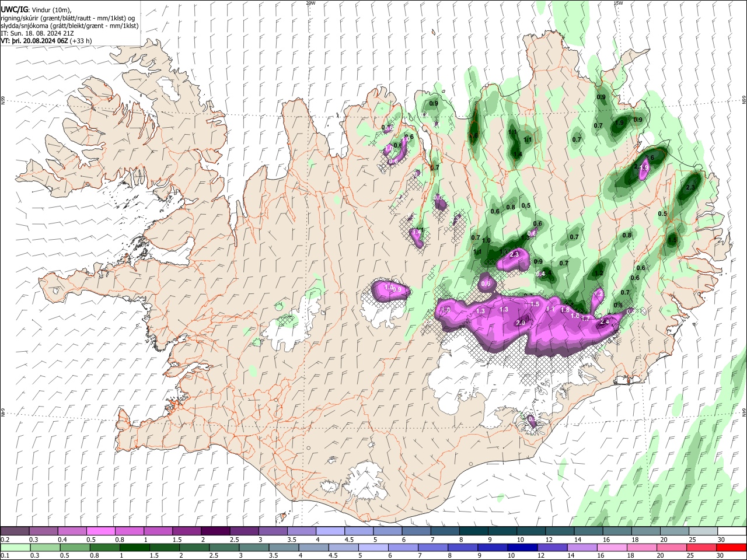The width and height of the screenshot is (747, 560).
Task: Click the darkest purple snow swatch at 2
Action: 215,531
